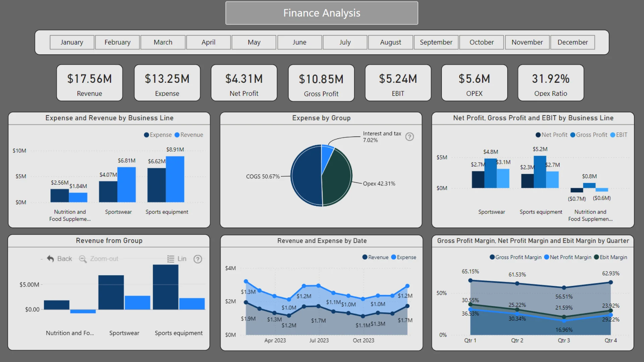Select March in month slicer

click(x=163, y=42)
